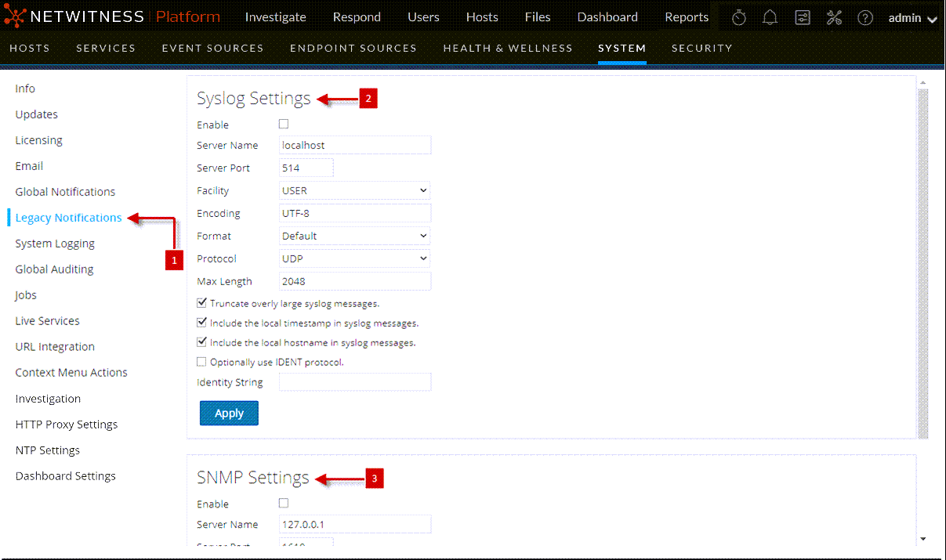
Task: Go to Global Auditing in the sidebar
Action: 54,269
